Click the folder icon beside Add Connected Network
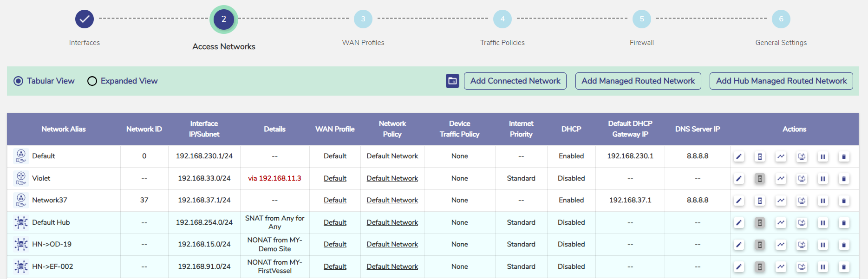868x279 pixels. pyautogui.click(x=452, y=81)
